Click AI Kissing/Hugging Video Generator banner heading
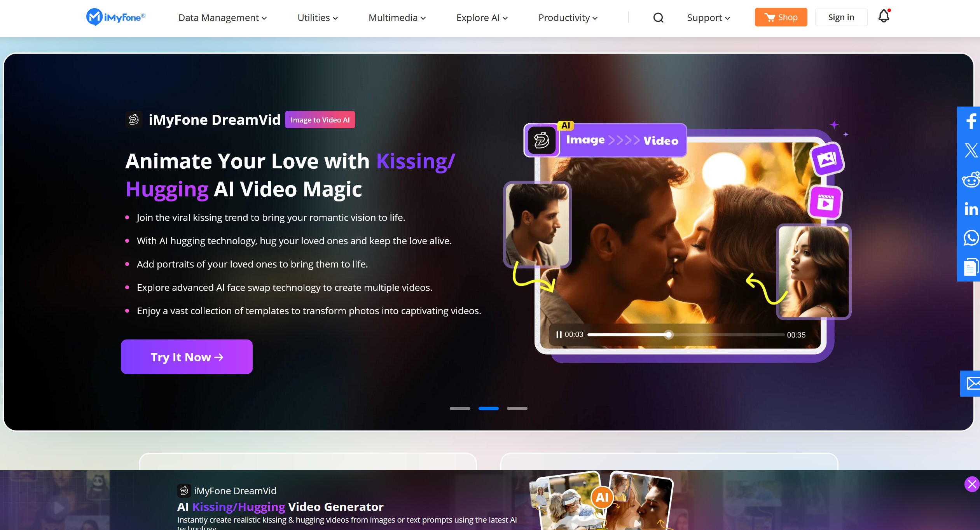The height and width of the screenshot is (530, 980). click(280, 507)
